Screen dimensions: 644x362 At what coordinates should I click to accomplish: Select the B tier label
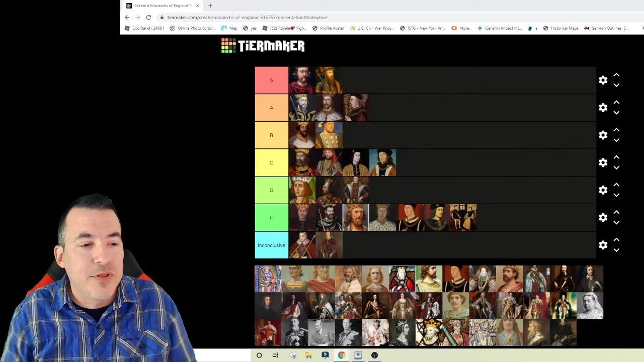tap(272, 135)
